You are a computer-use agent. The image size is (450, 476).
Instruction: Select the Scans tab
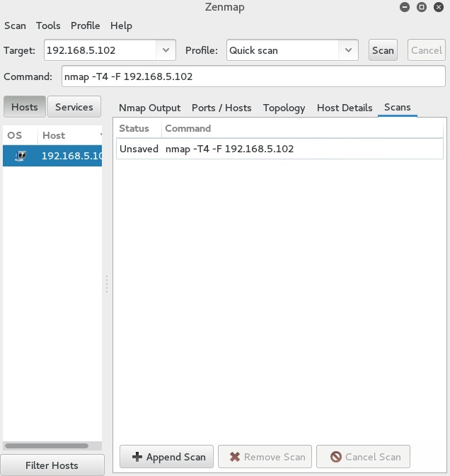pyautogui.click(x=397, y=107)
